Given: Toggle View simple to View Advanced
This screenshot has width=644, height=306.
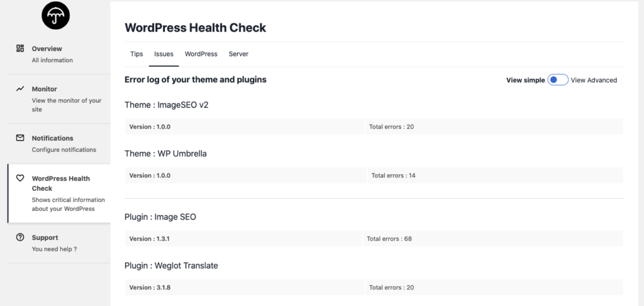Looking at the screenshot, I should [x=558, y=80].
